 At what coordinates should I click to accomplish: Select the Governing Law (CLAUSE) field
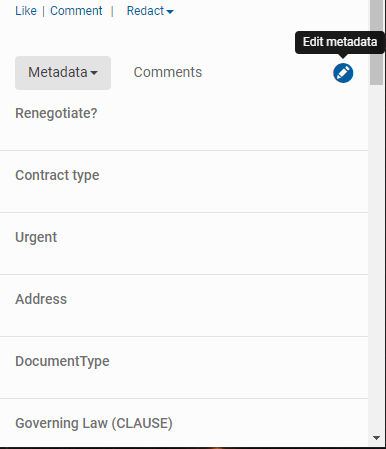click(184, 423)
